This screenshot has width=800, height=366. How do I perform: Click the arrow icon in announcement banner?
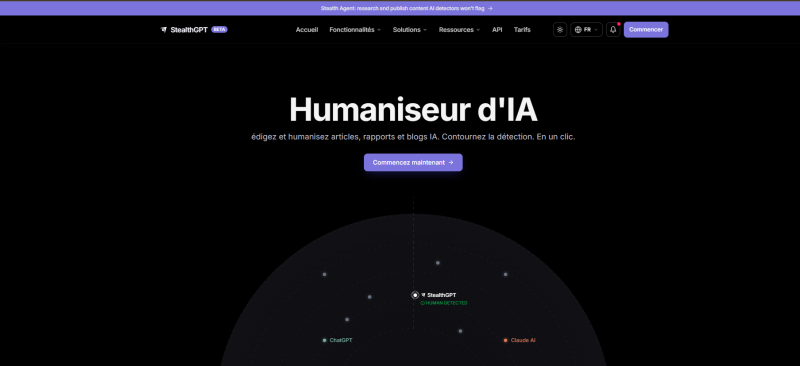pos(490,8)
